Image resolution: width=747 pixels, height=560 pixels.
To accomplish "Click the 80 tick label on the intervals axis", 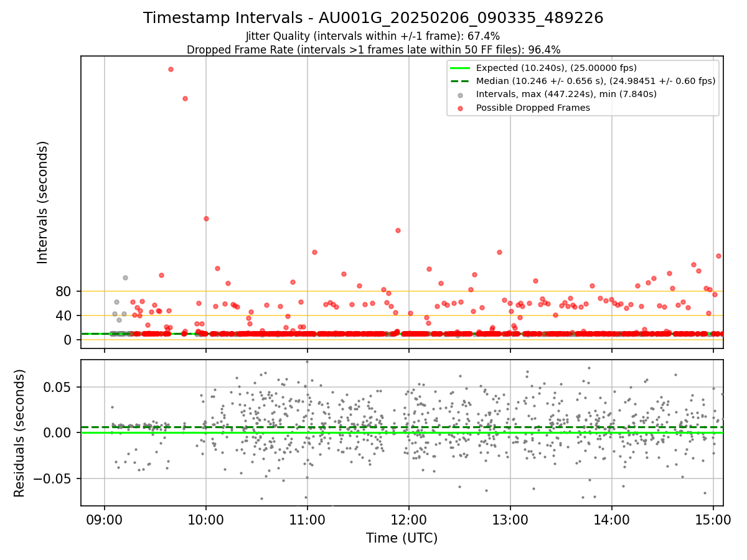I will pos(64,291).
